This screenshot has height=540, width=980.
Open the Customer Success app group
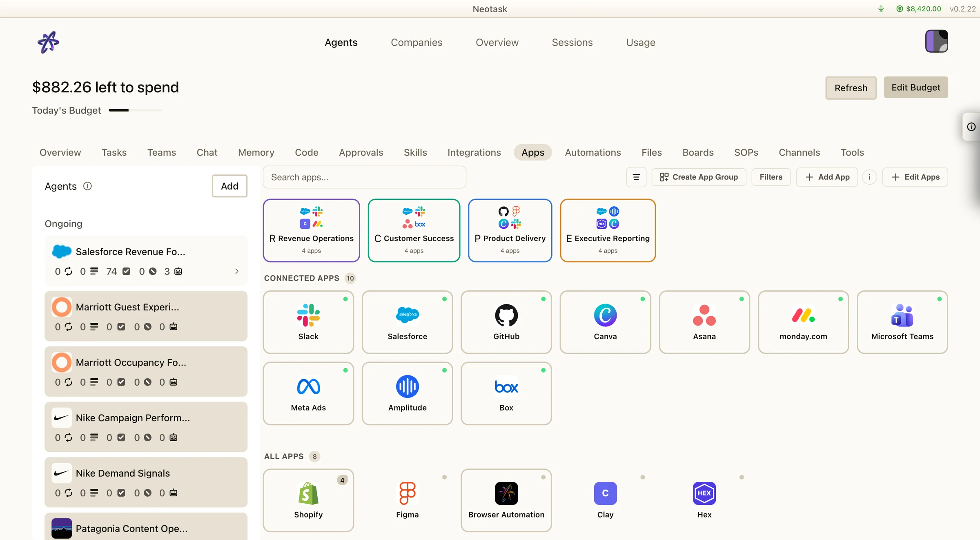click(414, 230)
